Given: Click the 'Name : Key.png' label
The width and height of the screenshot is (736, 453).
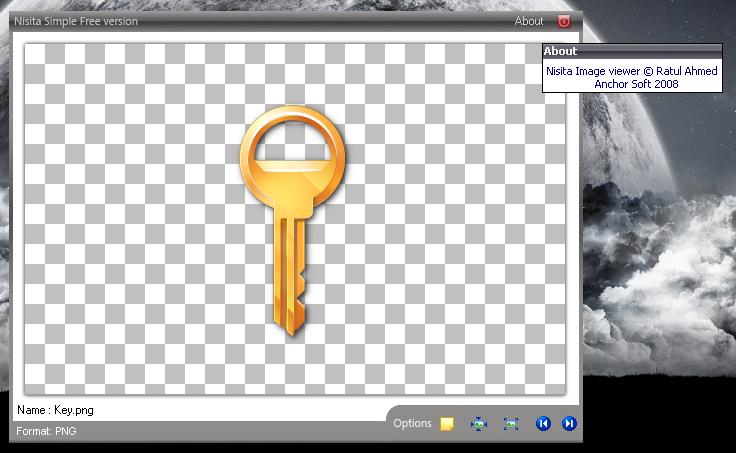Looking at the screenshot, I should (x=55, y=410).
